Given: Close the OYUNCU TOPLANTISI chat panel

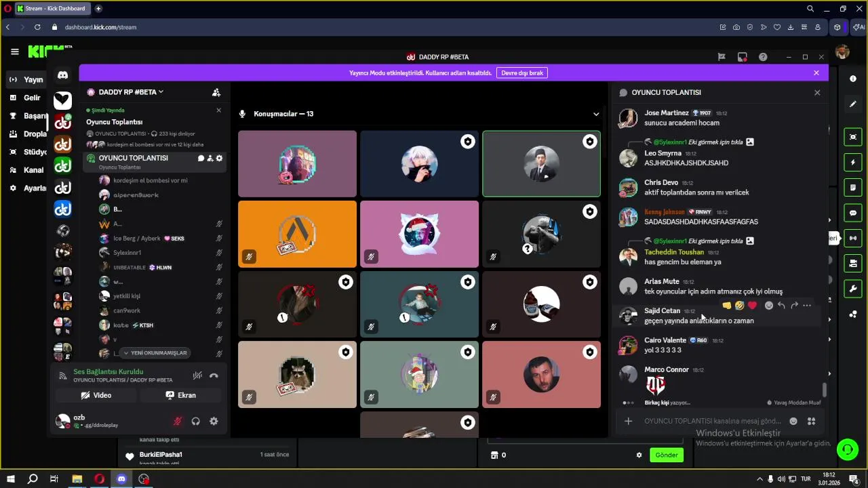Looking at the screenshot, I should 817,92.
